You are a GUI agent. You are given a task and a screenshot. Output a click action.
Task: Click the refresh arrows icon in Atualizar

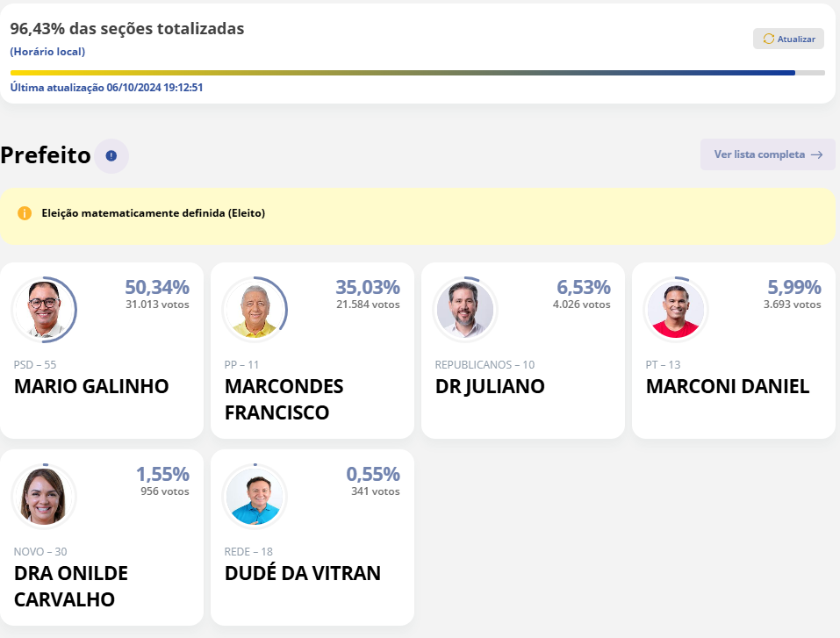click(769, 39)
